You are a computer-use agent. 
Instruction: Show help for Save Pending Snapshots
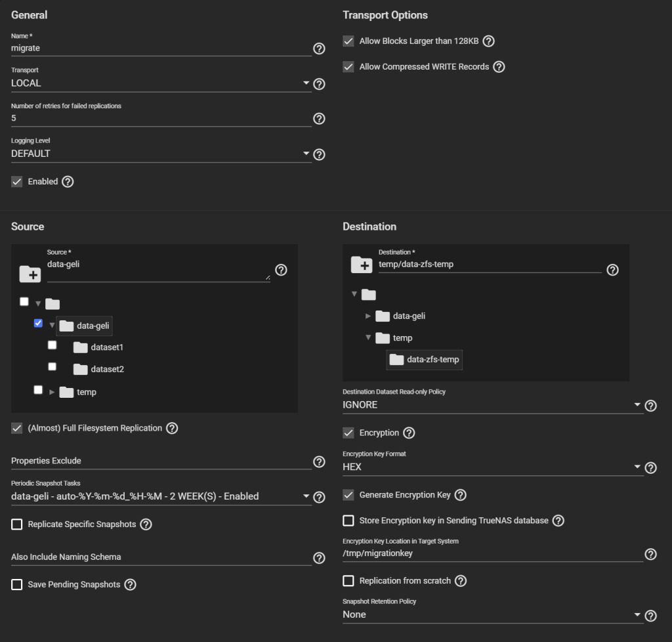[130, 584]
